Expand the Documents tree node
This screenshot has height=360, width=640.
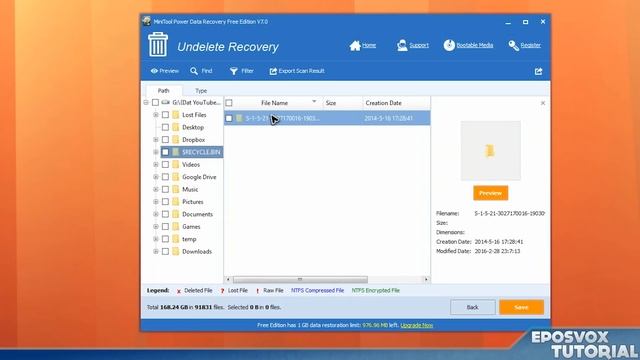(156, 214)
